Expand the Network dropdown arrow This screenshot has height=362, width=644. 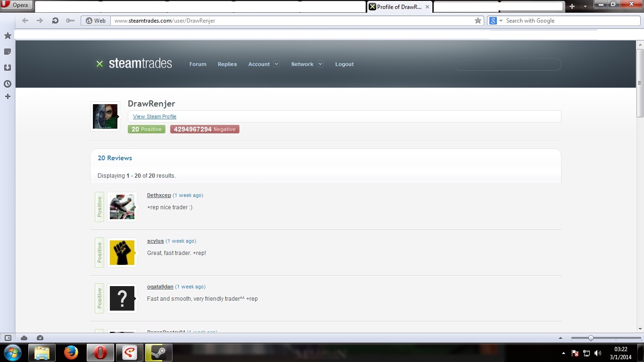point(321,64)
